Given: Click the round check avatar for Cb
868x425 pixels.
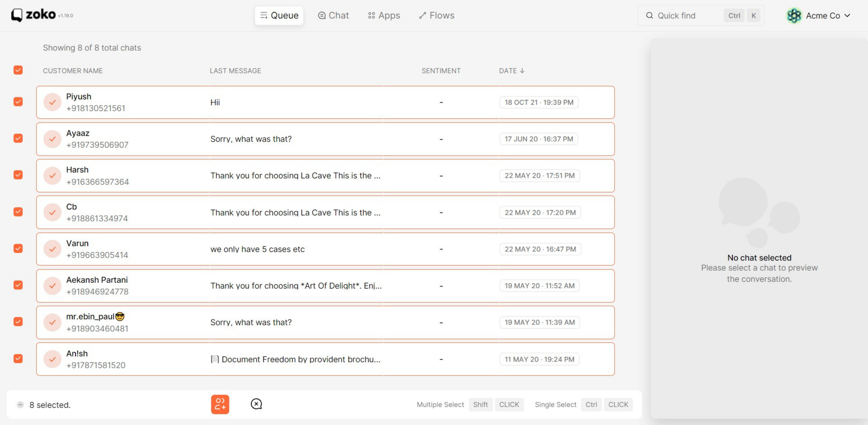Looking at the screenshot, I should (x=52, y=212).
